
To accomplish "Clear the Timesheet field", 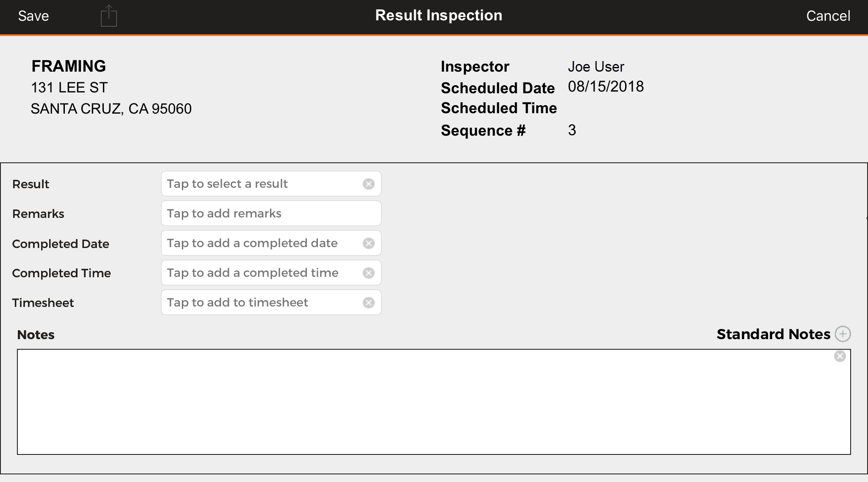I will [369, 303].
